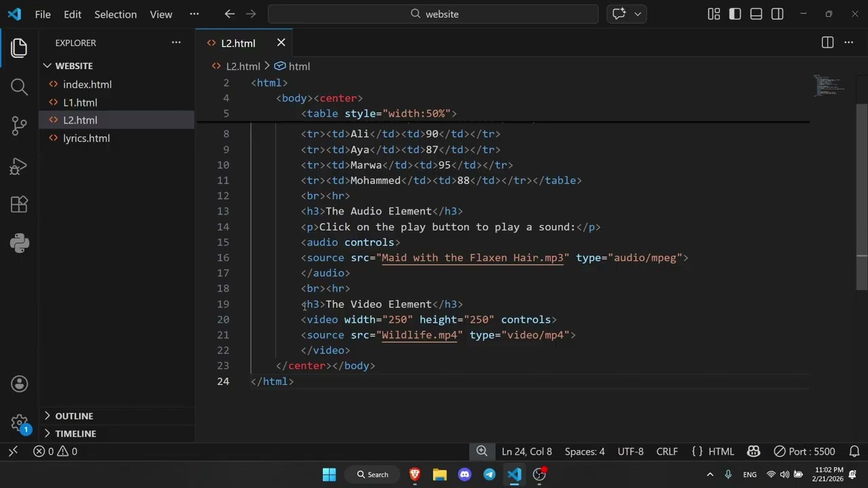Change encoding via UTF-8

point(631,451)
